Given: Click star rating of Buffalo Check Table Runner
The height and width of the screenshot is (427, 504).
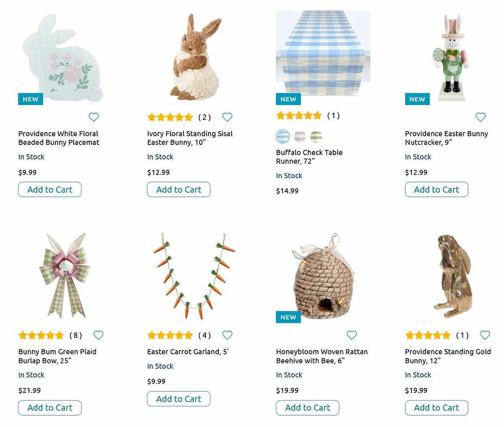Looking at the screenshot, I should 299,115.
